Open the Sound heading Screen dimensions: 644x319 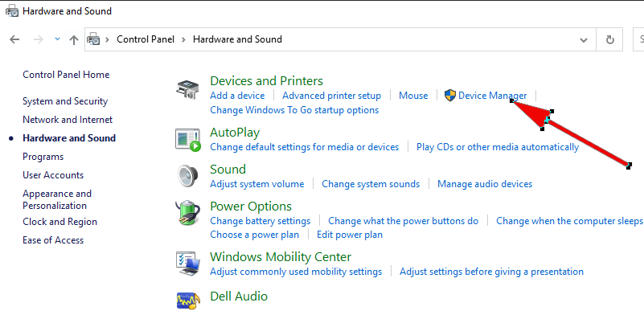click(x=228, y=170)
